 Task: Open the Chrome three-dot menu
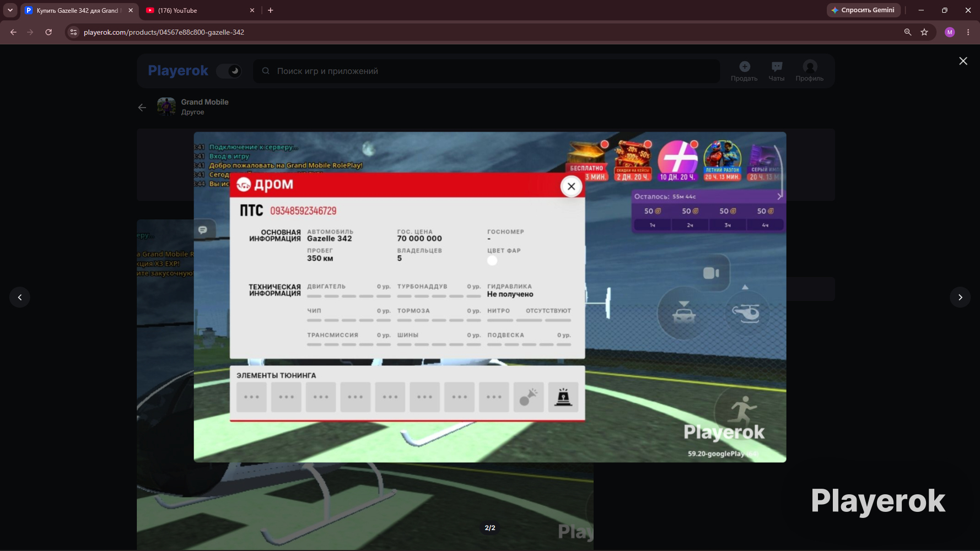(x=968, y=32)
